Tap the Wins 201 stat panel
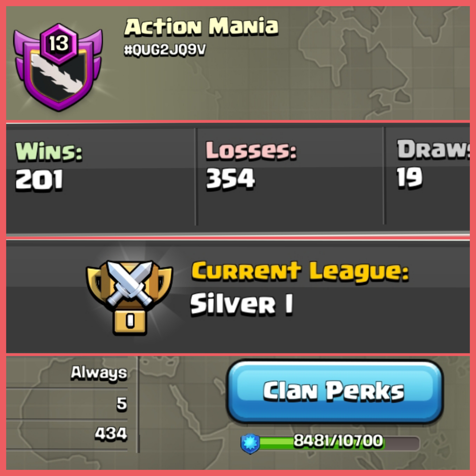476x476 pixels. pos(101,176)
